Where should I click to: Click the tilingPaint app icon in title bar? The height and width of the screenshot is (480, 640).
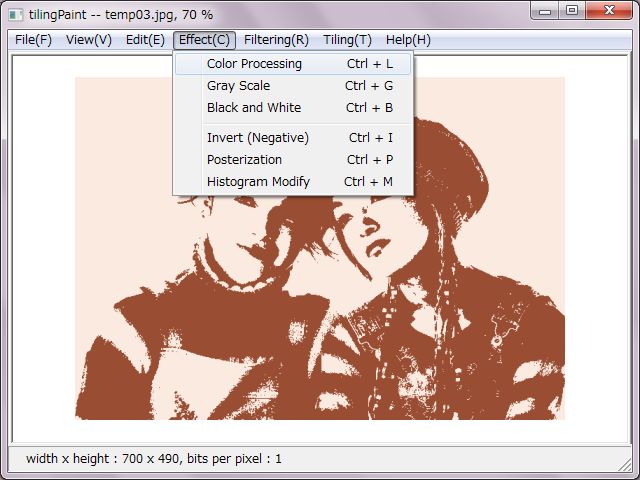tap(16, 15)
